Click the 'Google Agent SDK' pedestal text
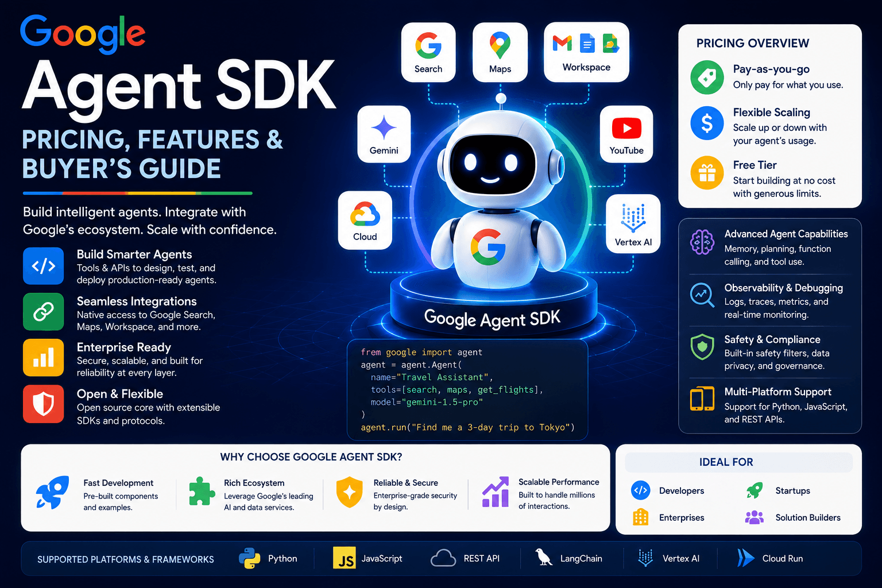 492,319
